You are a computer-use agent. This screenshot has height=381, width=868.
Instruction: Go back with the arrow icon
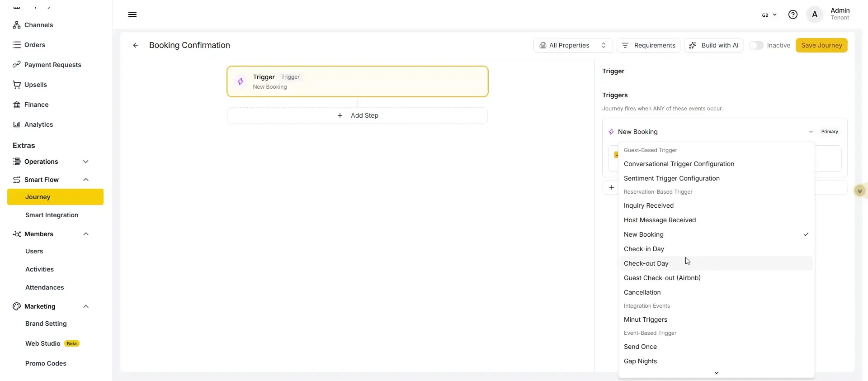(136, 45)
